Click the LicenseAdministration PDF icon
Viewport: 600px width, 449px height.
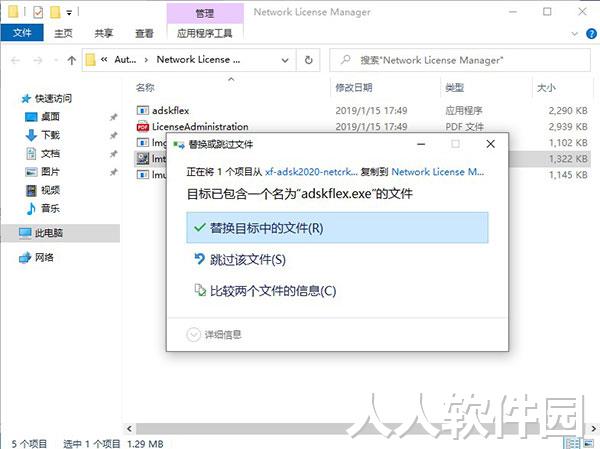click(x=142, y=126)
